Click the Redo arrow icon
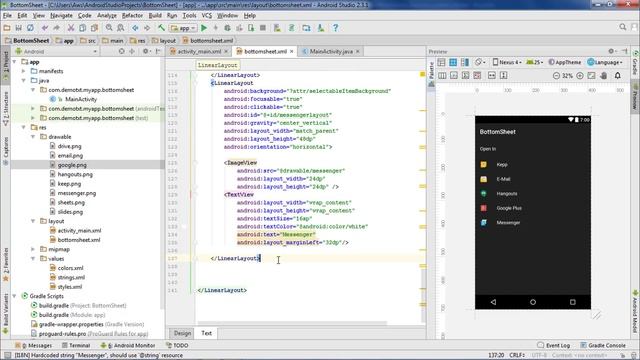This screenshot has height=360, width=640. (56, 28)
